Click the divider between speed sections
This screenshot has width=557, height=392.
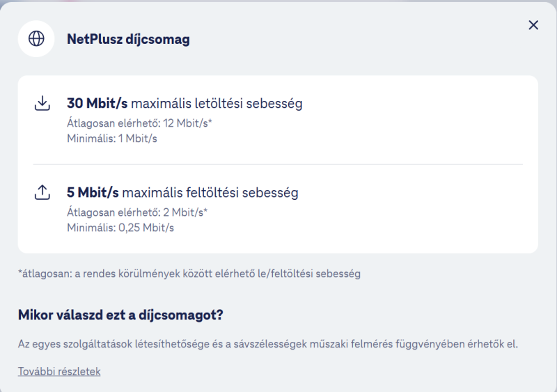point(278,164)
